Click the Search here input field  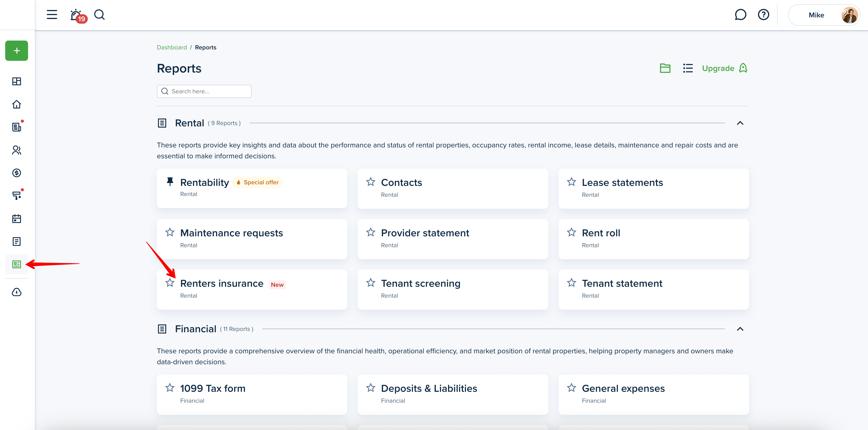click(x=204, y=92)
